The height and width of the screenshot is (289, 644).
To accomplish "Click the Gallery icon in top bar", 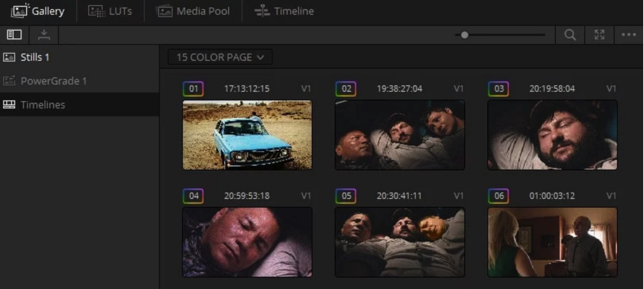I will 20,11.
